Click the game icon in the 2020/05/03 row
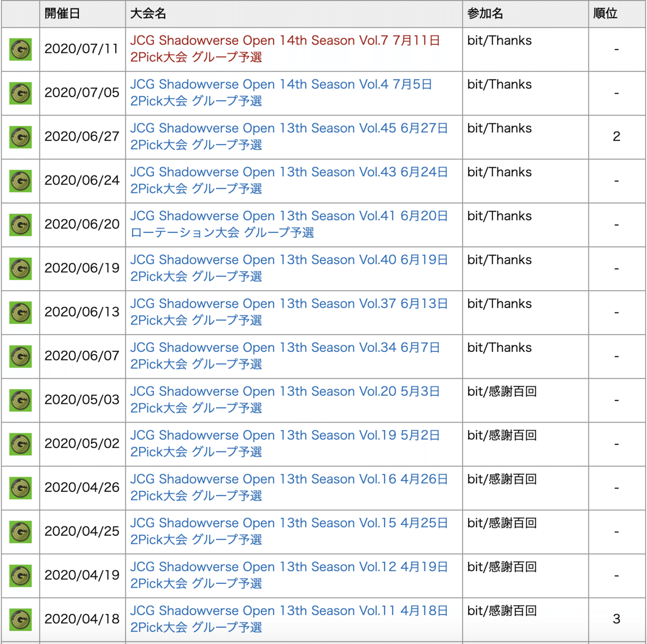The height and width of the screenshot is (644, 647). coord(21,400)
